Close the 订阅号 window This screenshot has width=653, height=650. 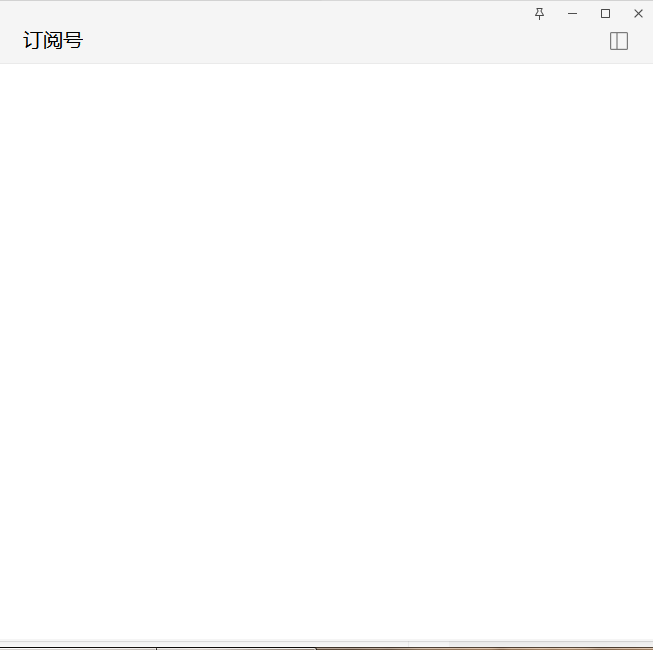tap(638, 14)
